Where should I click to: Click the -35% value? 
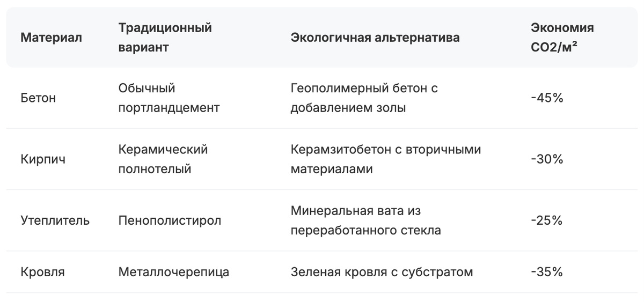tap(546, 272)
